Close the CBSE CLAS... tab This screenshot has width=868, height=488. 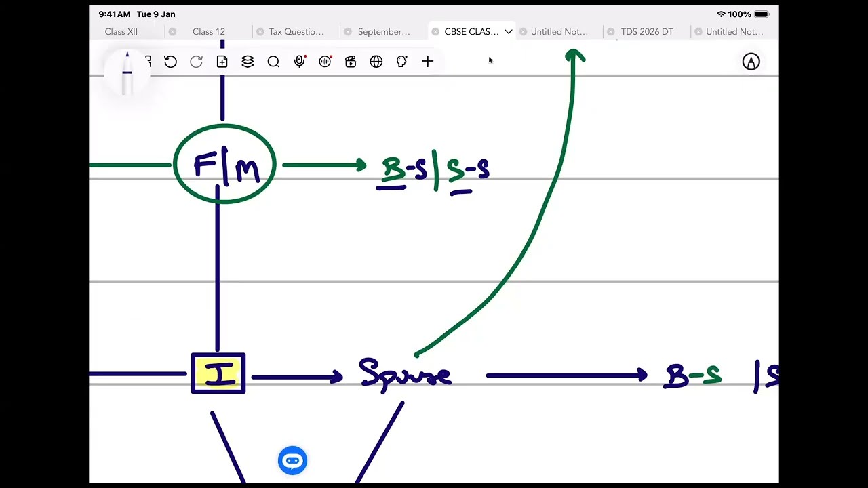coord(435,31)
